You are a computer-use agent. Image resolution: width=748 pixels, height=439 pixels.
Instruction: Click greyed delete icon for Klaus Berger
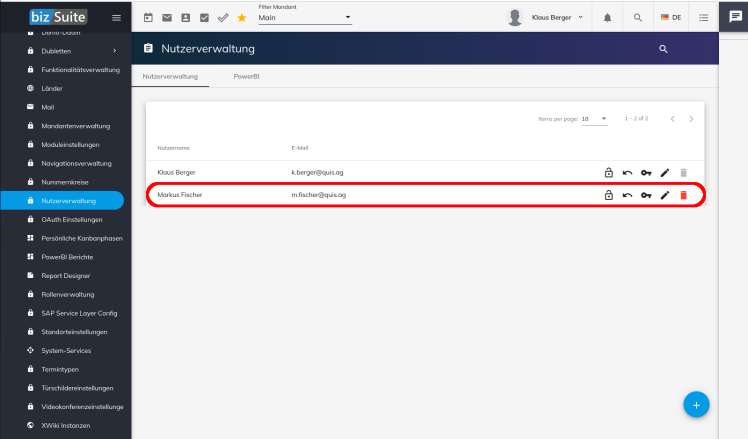pyautogui.click(x=684, y=173)
